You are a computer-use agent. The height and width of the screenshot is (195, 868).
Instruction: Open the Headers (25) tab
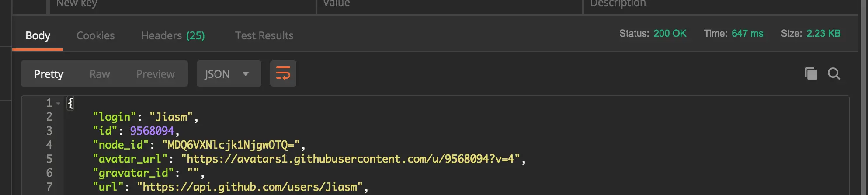[x=173, y=35]
